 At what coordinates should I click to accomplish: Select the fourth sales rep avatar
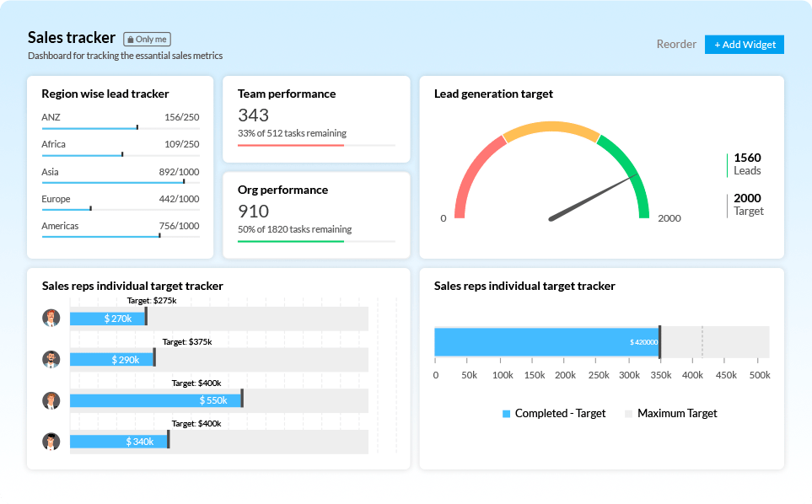[51, 441]
